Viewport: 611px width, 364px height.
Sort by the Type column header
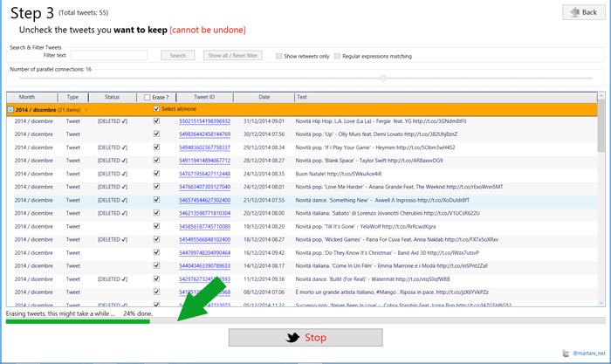coord(72,97)
